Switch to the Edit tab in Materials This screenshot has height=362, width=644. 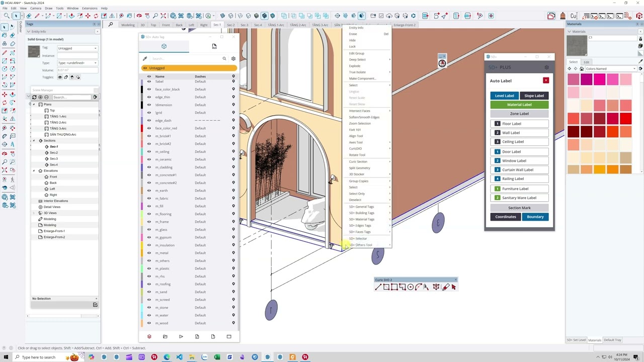point(586,62)
